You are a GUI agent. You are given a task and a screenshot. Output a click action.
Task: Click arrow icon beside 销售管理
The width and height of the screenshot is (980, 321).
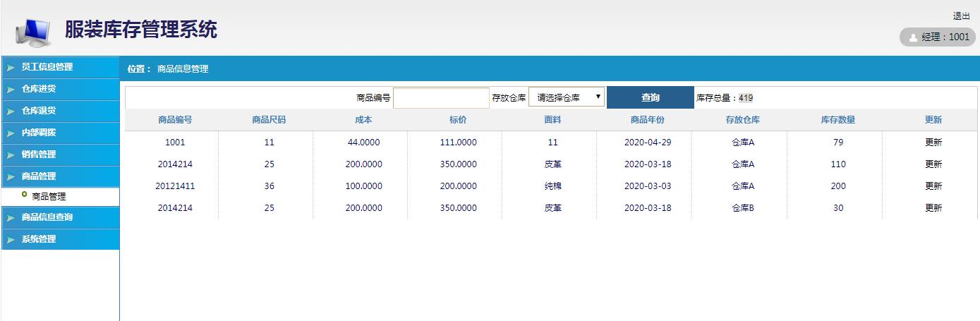(x=10, y=155)
